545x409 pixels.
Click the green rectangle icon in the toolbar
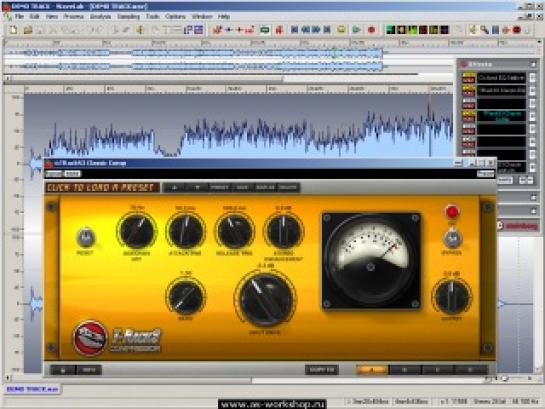click(265, 30)
